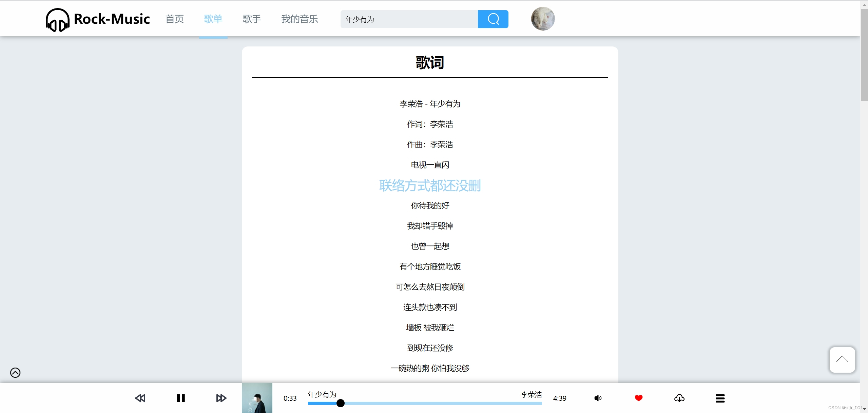Skip to the previous track
This screenshot has width=868, height=413.
tap(140, 398)
